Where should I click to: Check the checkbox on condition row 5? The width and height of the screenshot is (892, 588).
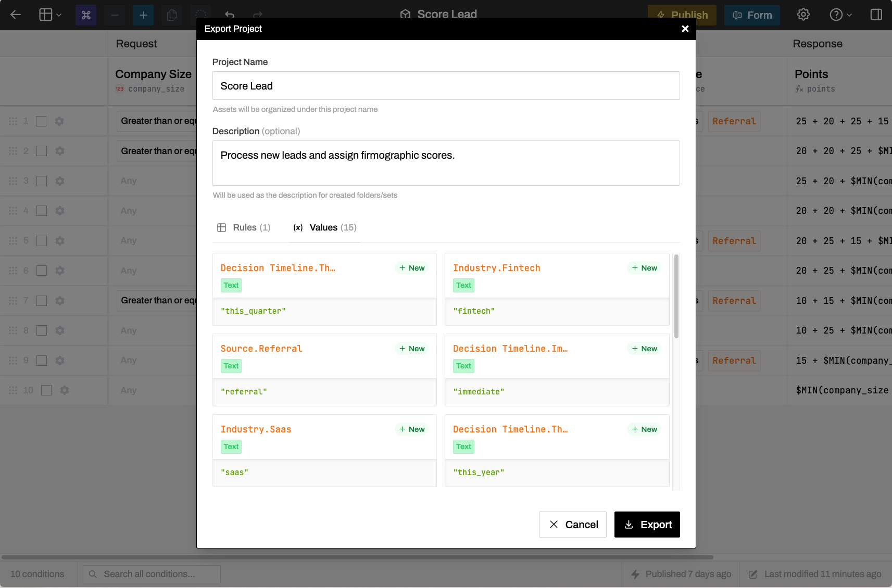(41, 240)
